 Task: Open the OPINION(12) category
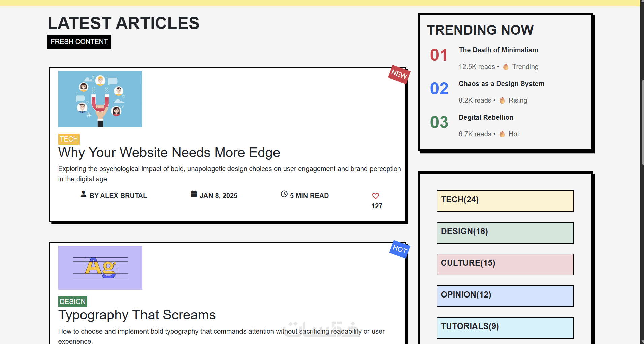click(x=505, y=296)
